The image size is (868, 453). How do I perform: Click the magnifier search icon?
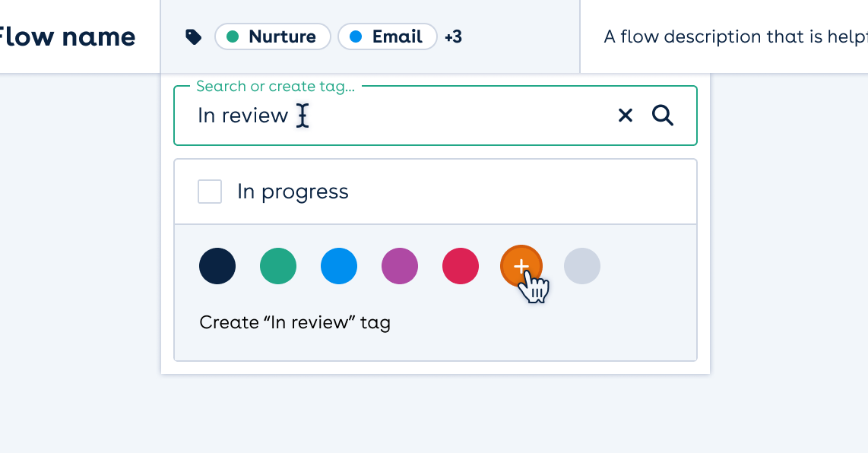tap(662, 116)
